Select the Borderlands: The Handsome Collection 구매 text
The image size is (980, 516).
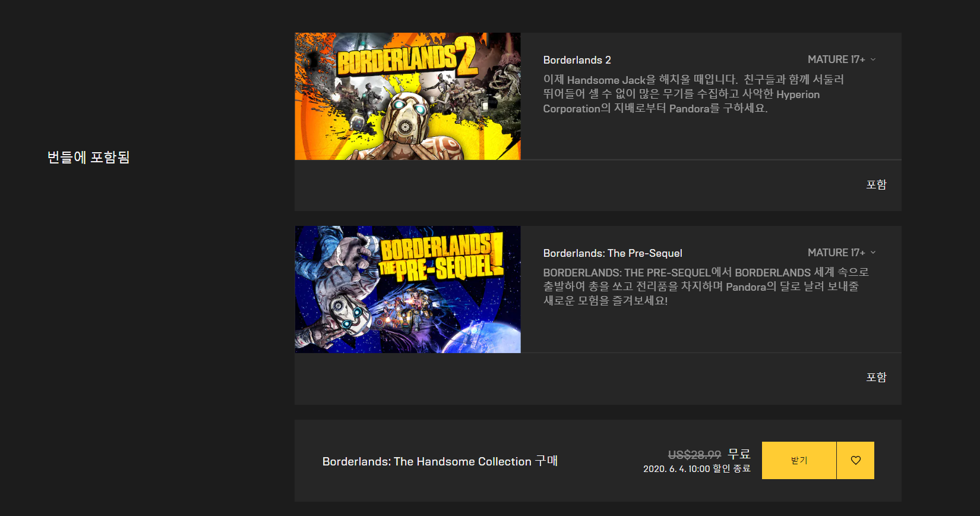(x=440, y=461)
